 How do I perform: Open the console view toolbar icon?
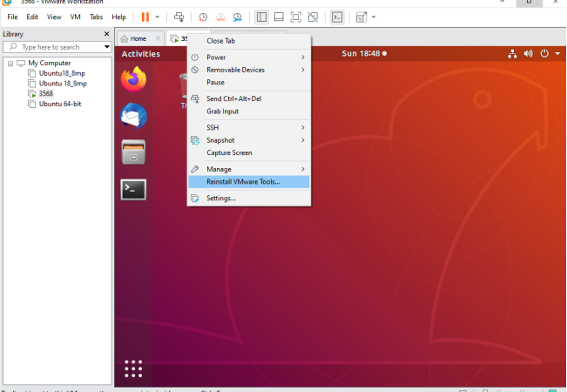337,17
